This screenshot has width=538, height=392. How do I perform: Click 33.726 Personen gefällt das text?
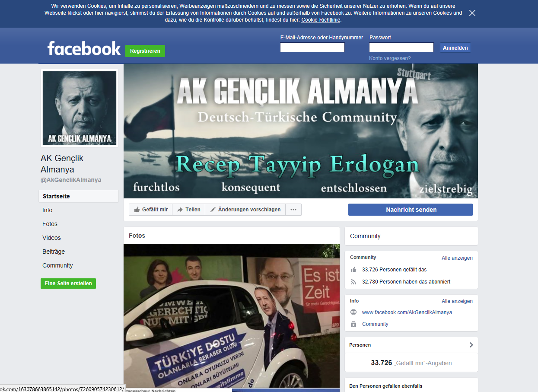click(x=394, y=270)
